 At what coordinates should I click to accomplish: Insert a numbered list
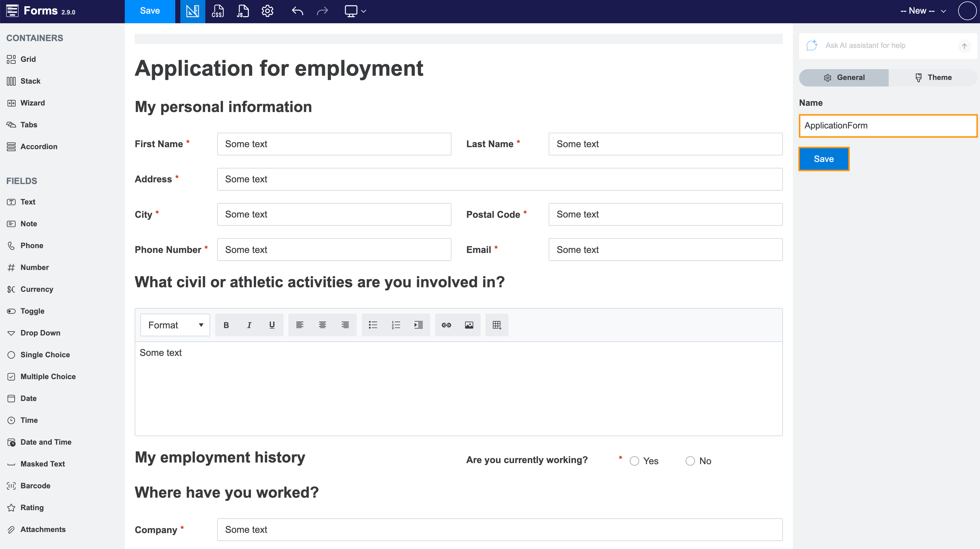tap(396, 325)
